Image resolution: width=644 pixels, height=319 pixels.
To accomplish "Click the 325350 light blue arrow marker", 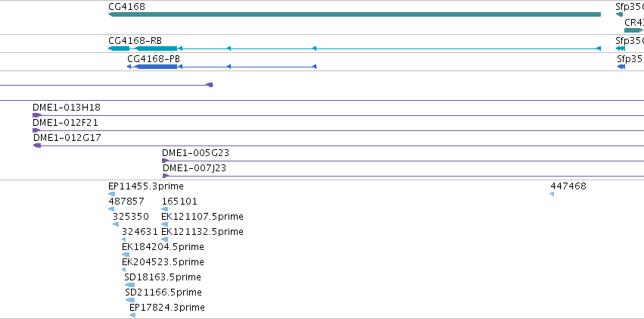I will pyautogui.click(x=116, y=224).
